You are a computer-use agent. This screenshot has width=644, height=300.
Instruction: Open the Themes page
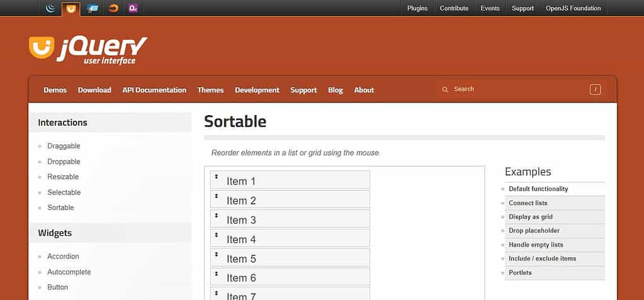coord(210,90)
